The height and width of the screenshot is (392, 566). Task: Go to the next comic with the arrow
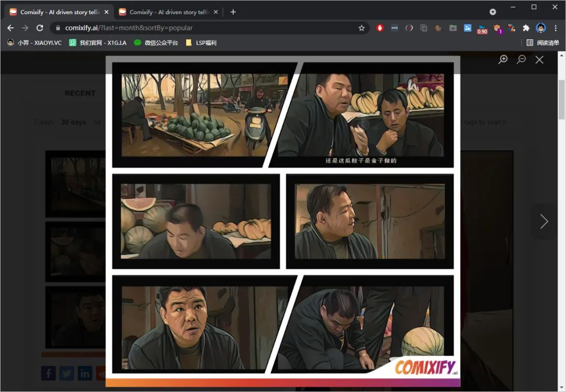tap(544, 221)
